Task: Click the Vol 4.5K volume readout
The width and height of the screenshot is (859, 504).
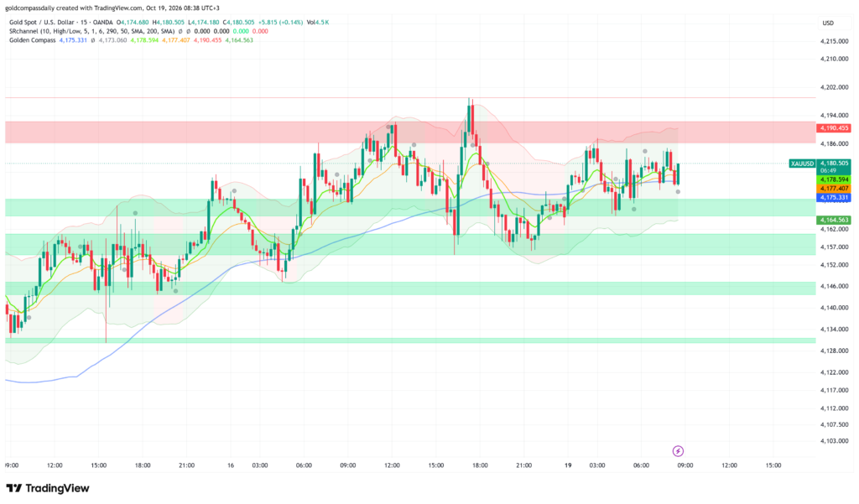Action: point(318,23)
